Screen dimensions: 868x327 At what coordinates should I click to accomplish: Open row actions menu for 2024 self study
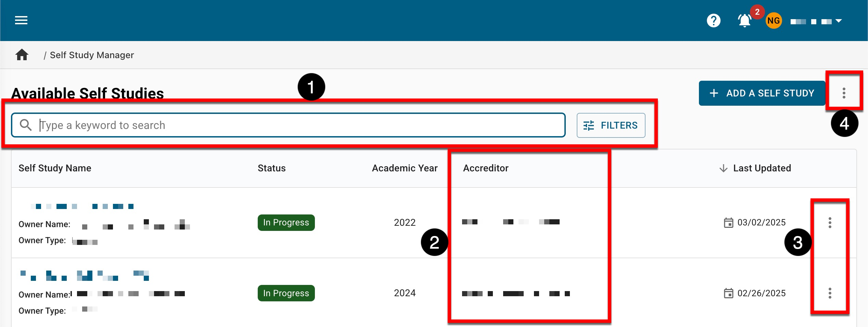[830, 293]
